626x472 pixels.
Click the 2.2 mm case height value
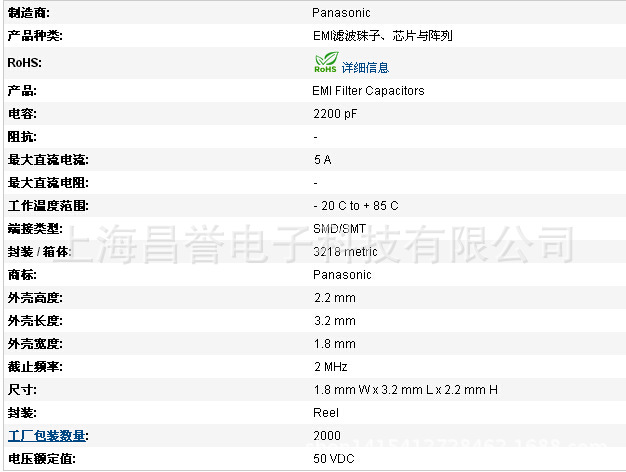tap(334, 298)
